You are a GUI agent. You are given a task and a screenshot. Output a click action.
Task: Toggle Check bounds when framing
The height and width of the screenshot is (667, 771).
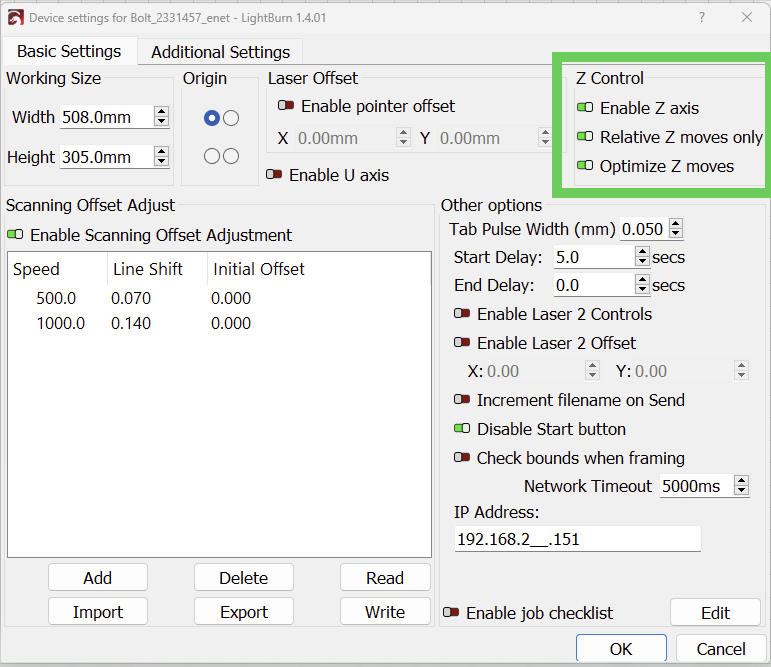point(462,457)
